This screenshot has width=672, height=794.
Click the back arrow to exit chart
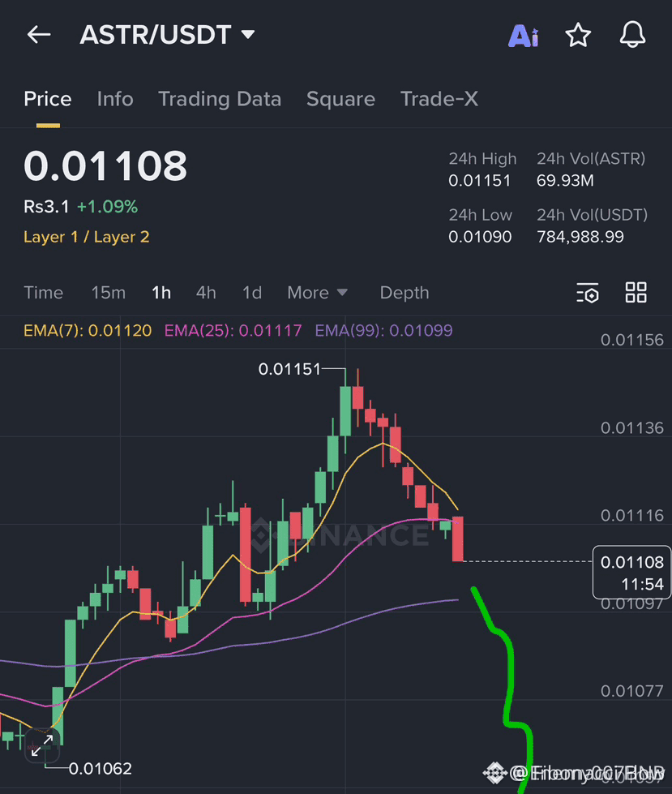click(38, 35)
